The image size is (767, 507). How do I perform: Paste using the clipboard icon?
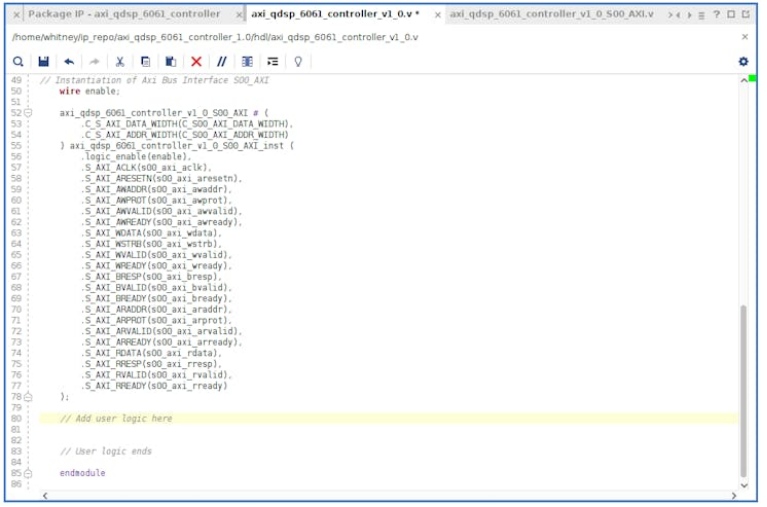[170, 61]
